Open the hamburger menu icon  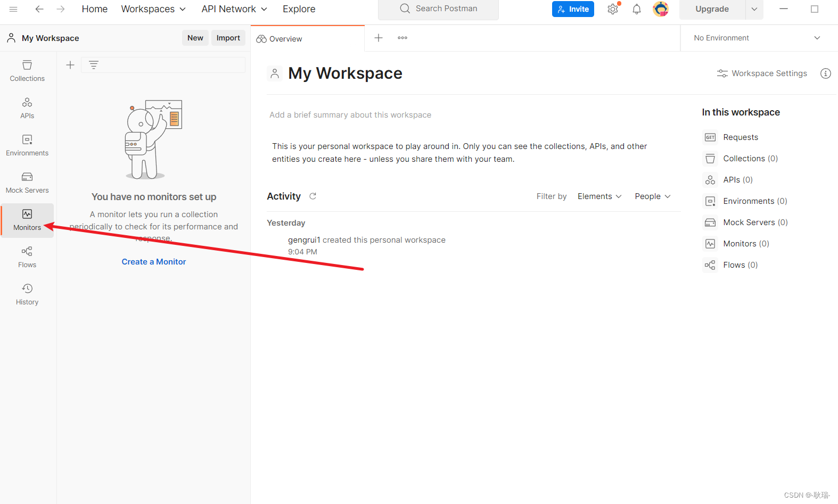pyautogui.click(x=13, y=9)
